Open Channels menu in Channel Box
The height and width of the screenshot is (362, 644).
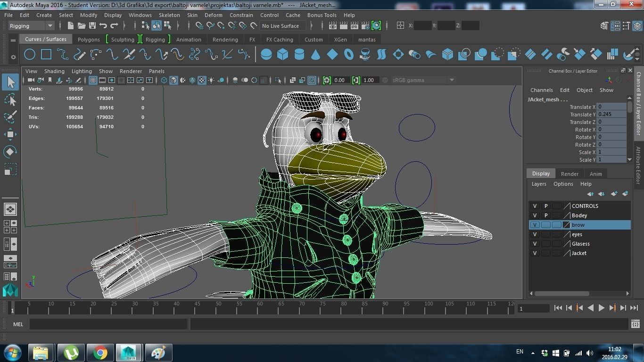541,90
